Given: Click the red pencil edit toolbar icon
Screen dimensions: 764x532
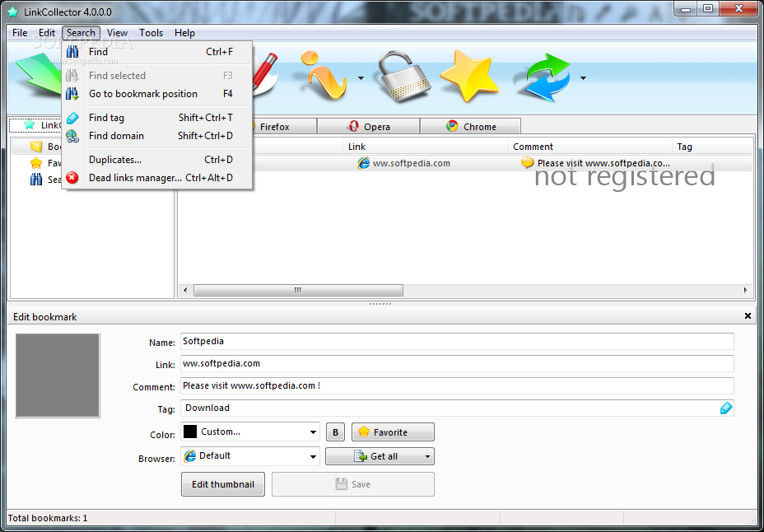Looking at the screenshot, I should tap(266, 73).
